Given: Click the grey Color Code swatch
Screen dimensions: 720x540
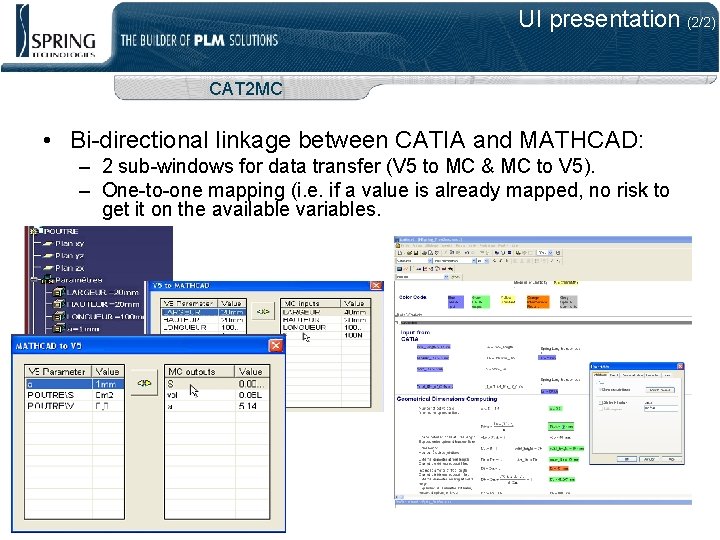Looking at the screenshot, I should coord(568,302).
